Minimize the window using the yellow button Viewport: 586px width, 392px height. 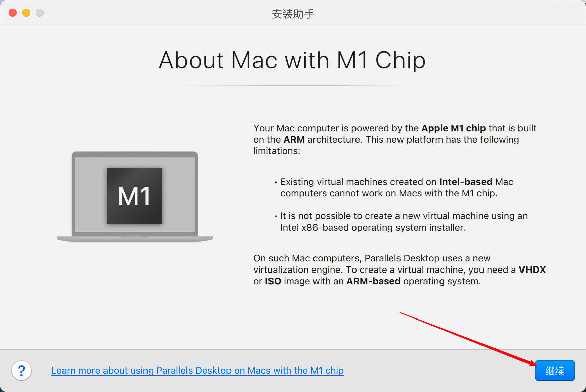pos(26,13)
